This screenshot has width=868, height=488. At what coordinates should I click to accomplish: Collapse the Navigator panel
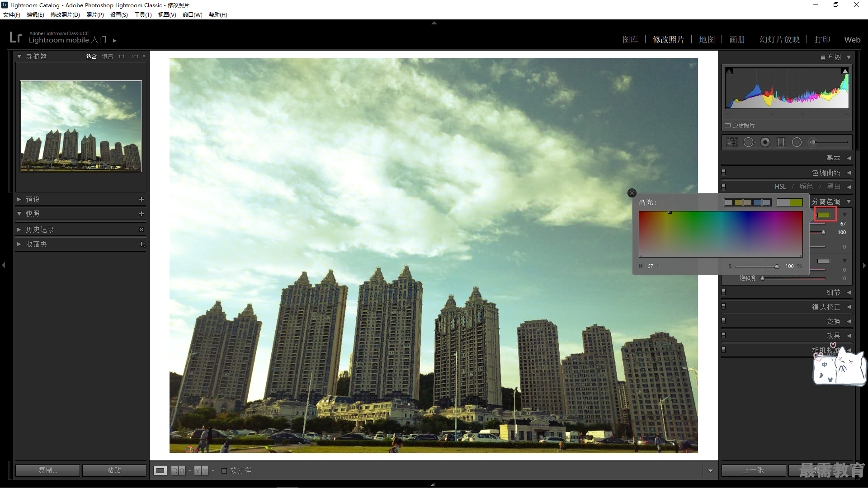tap(19, 56)
